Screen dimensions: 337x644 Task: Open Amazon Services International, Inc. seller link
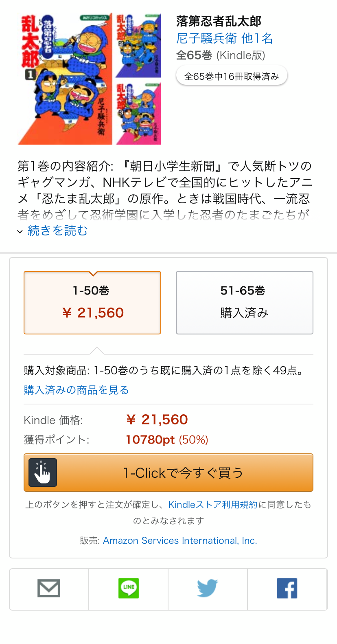180,541
